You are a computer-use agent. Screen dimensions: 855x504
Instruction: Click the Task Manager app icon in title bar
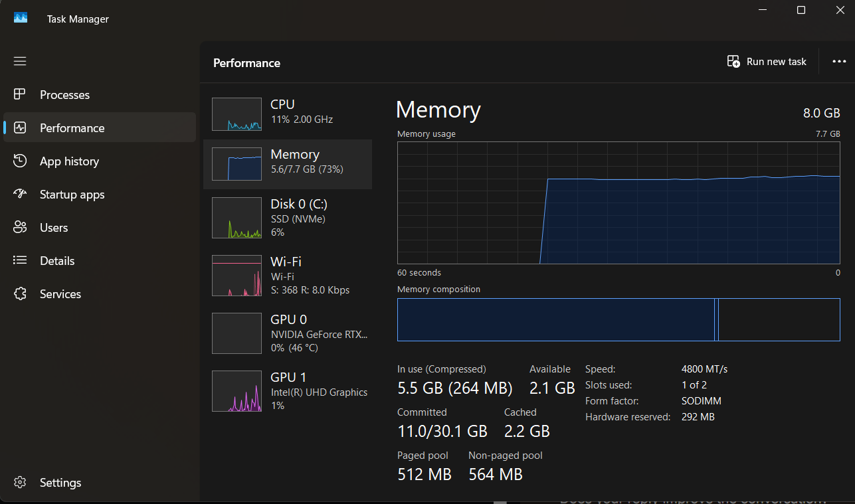pyautogui.click(x=21, y=19)
